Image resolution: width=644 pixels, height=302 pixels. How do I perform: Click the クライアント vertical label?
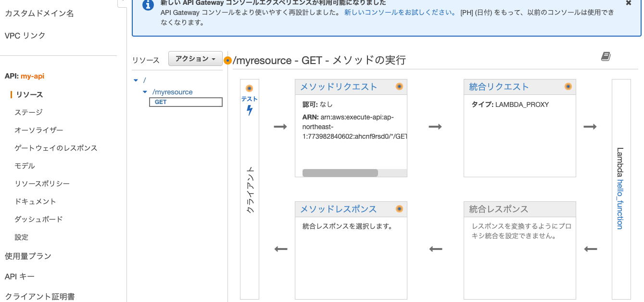pyautogui.click(x=250, y=190)
